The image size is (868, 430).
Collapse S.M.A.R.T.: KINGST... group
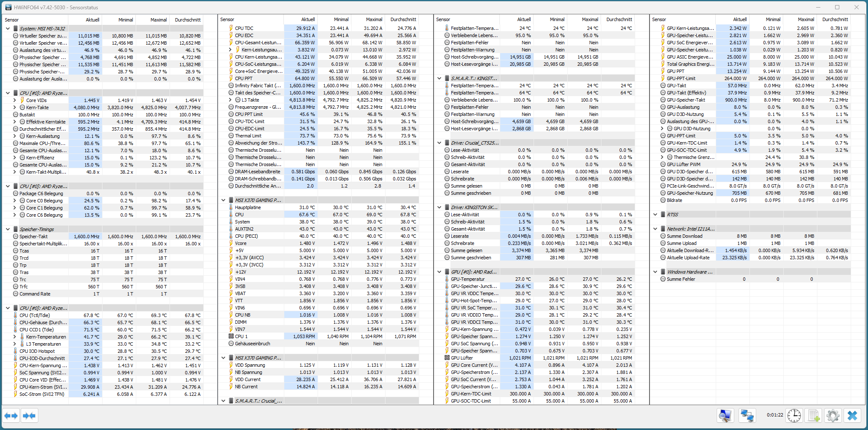[x=439, y=78]
